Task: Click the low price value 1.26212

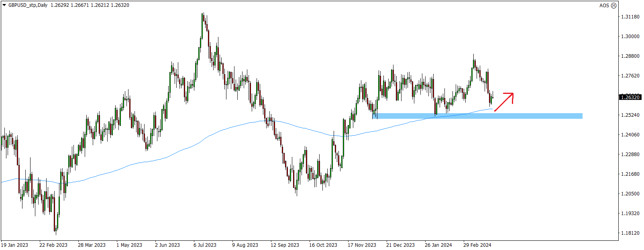Action: (x=100, y=5)
